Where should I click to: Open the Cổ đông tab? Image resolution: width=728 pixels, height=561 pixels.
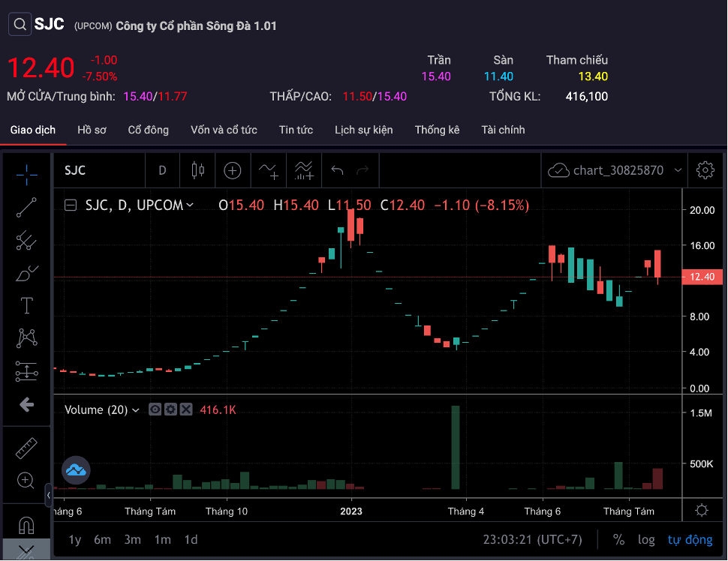[148, 130]
